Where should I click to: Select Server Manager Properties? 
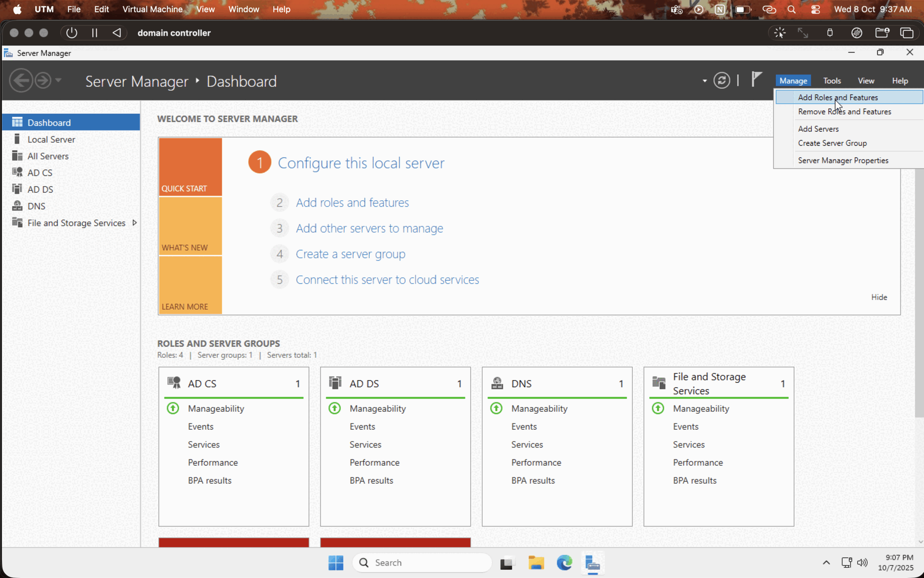(x=843, y=160)
